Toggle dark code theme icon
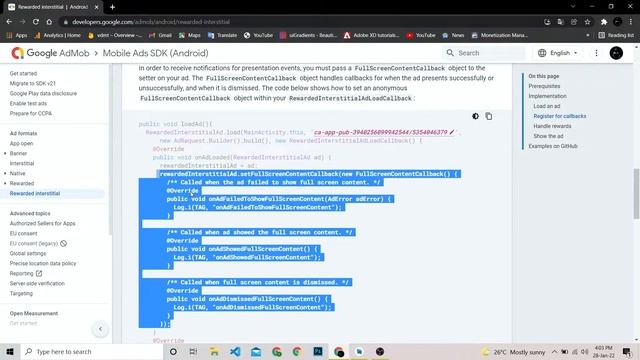This screenshot has width=640, height=360. 476,116
